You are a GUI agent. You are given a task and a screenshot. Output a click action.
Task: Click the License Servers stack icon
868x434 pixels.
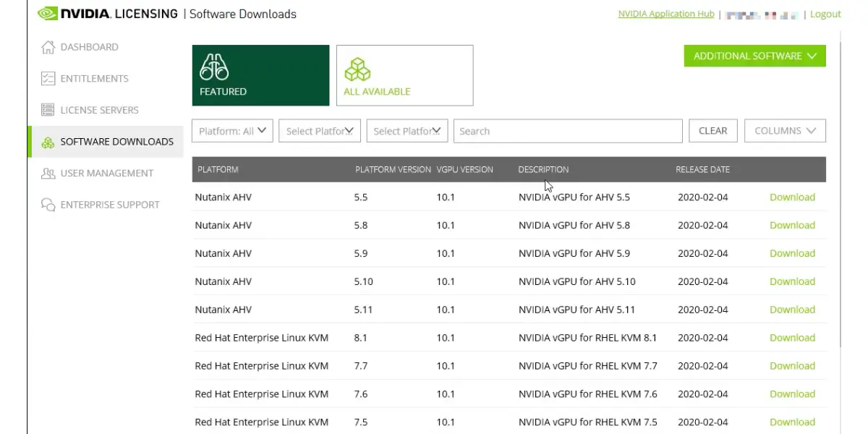tap(48, 110)
